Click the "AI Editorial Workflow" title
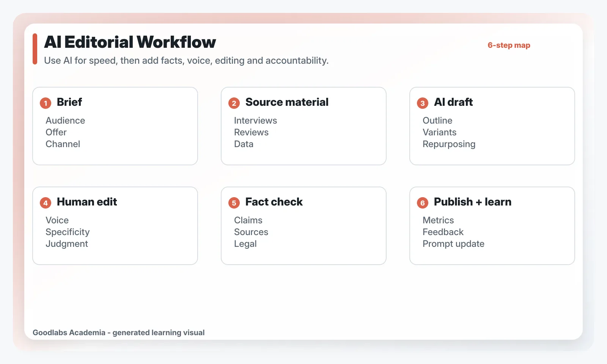 click(130, 42)
